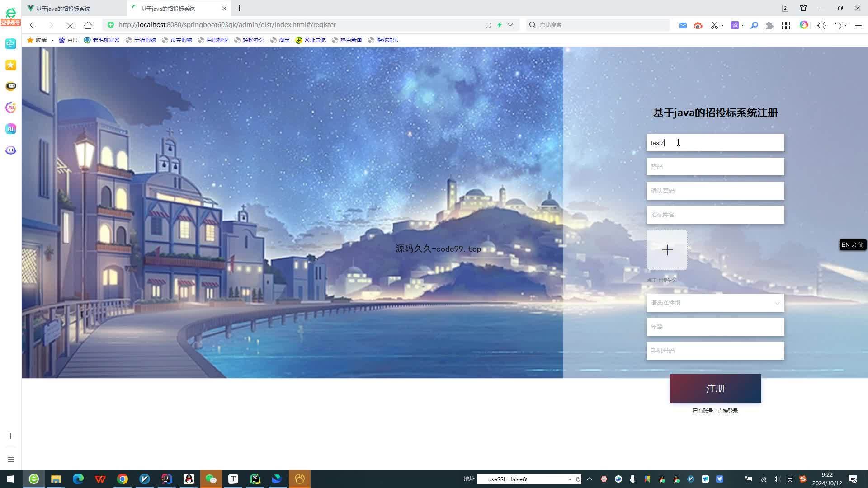This screenshot has width=868, height=488.
Task: Click the 登录账号 login badge
Action: 10,23
